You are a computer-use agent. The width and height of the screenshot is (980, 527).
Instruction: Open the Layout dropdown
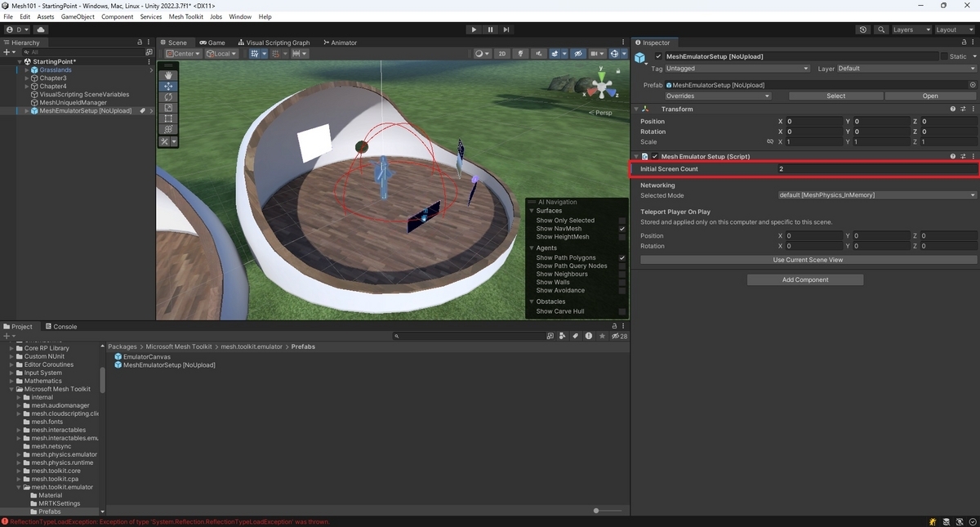(955, 29)
